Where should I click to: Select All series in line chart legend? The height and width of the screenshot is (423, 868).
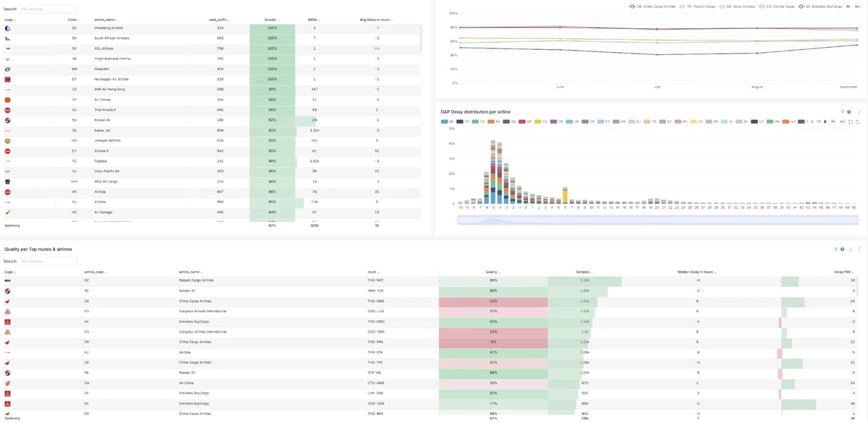click(848, 6)
